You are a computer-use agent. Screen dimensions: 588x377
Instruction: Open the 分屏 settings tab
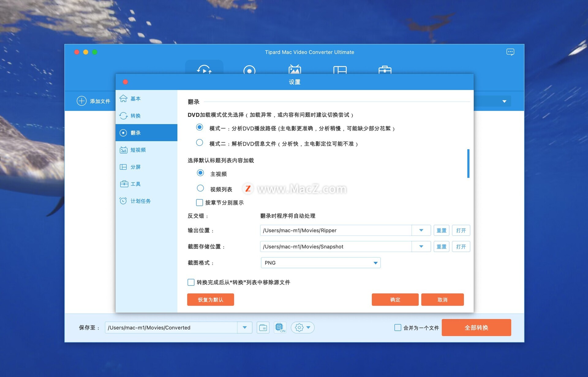146,167
